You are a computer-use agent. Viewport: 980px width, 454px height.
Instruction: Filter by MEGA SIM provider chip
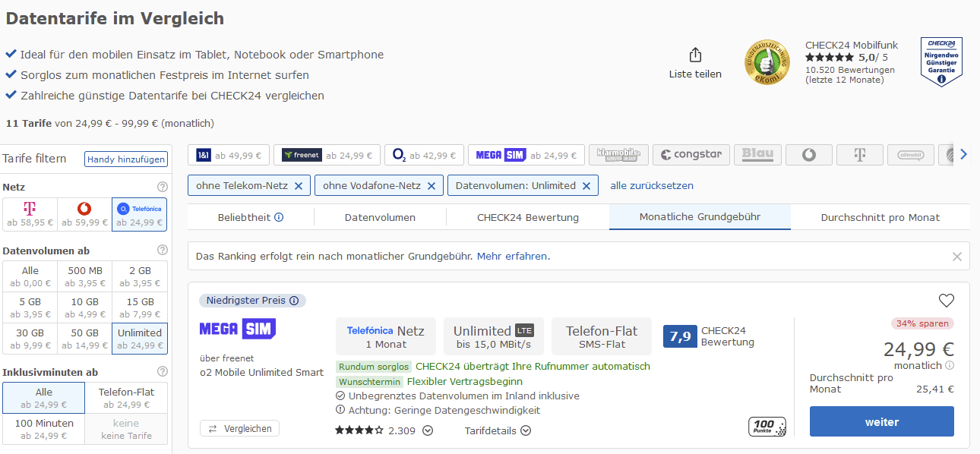(526, 155)
